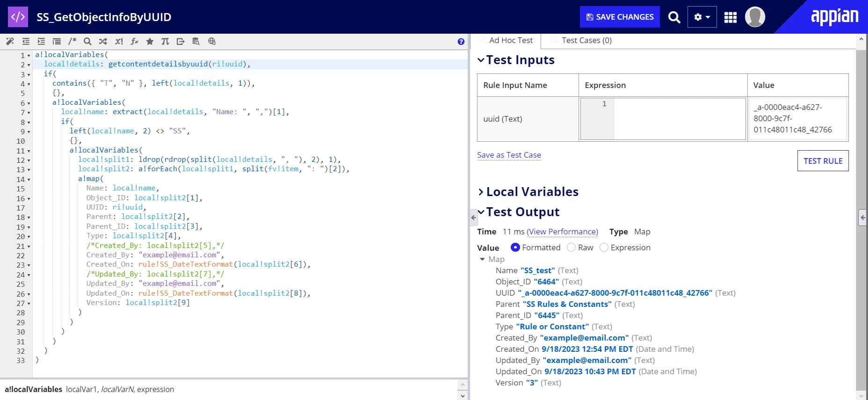Click the "SS_test" Name value
Viewport: 868px width, 400px height.
(537, 270)
